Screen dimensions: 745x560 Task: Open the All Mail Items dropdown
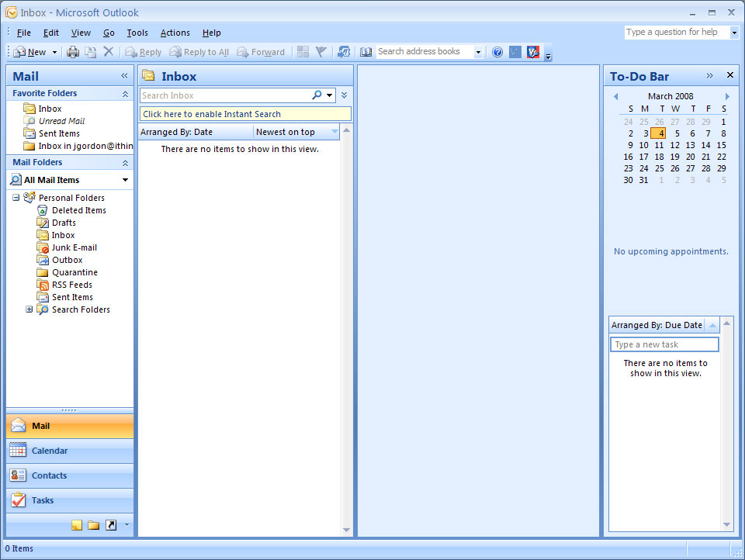[x=125, y=179]
